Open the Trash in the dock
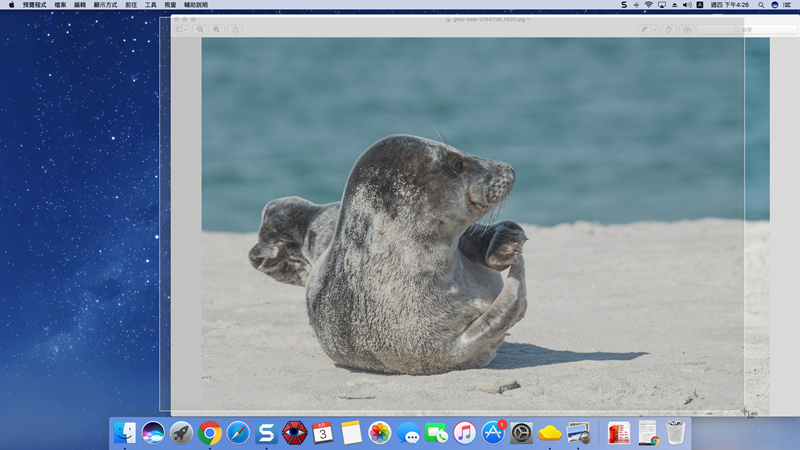 point(676,433)
